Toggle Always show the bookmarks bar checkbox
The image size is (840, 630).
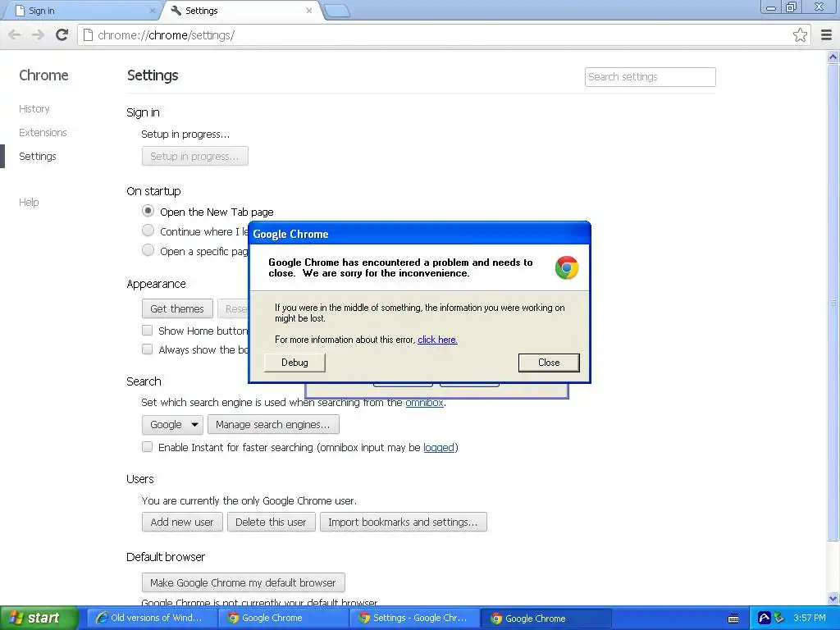coord(148,349)
